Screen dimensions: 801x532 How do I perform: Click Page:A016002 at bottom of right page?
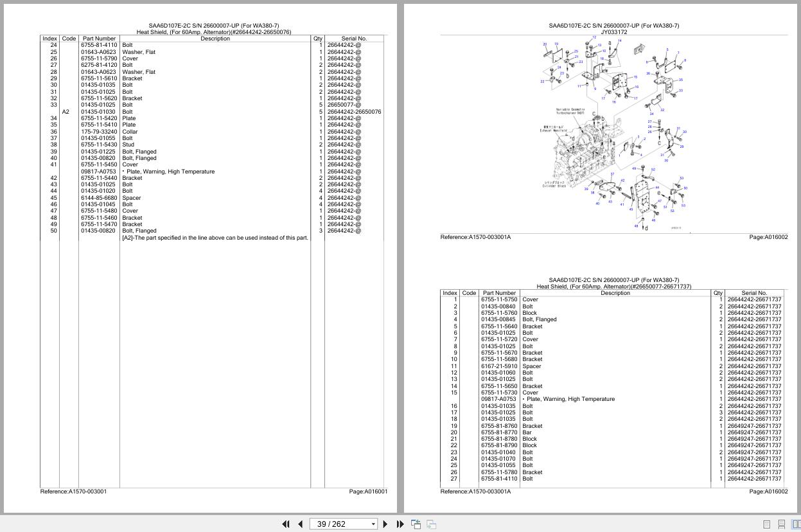click(768, 492)
